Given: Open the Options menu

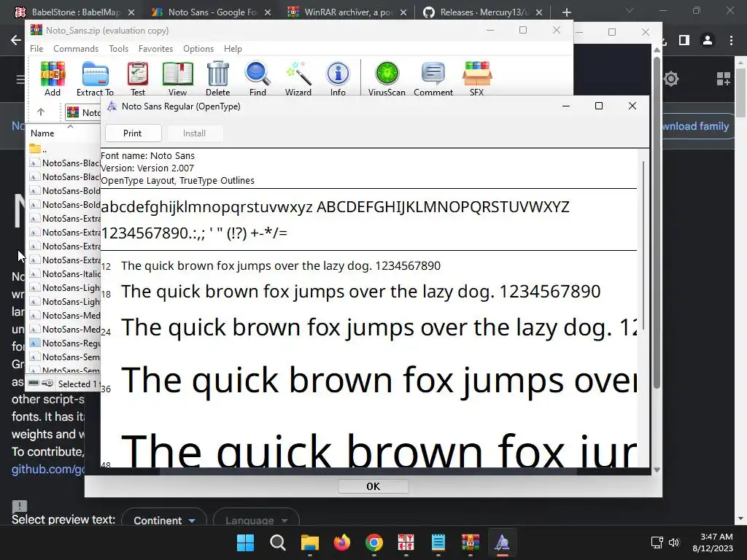Looking at the screenshot, I should [198, 49].
